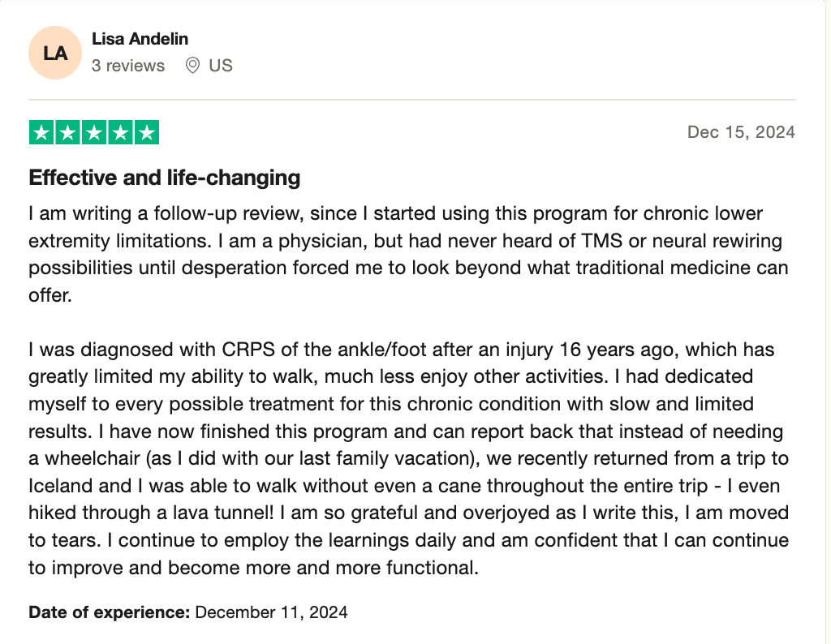Click the fourth green rating star
The height and width of the screenshot is (644, 831).
pos(120,132)
